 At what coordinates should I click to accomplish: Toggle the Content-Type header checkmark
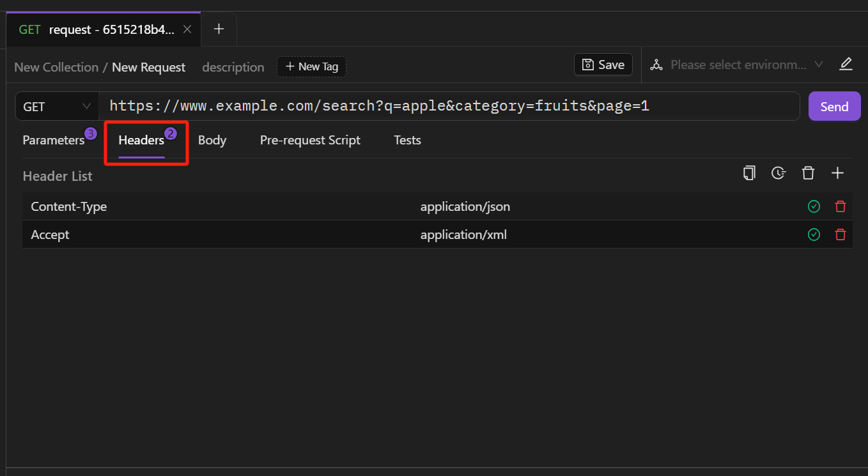point(814,206)
